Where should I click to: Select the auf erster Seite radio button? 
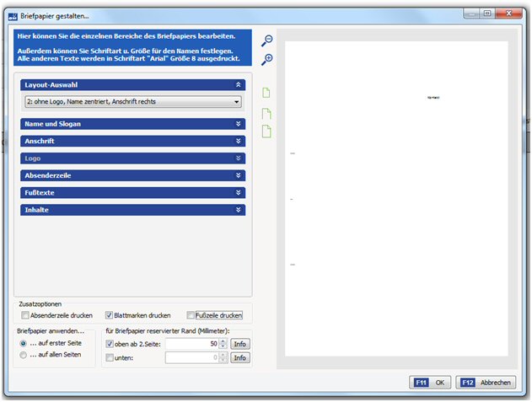pyautogui.click(x=23, y=343)
